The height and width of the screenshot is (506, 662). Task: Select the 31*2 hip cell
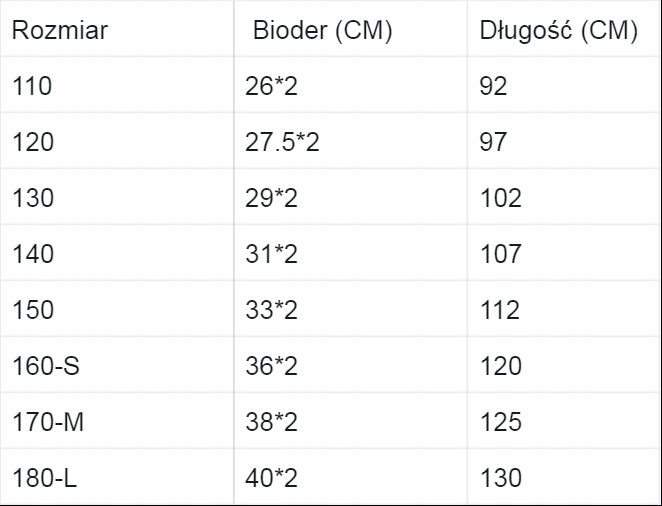tap(272, 254)
